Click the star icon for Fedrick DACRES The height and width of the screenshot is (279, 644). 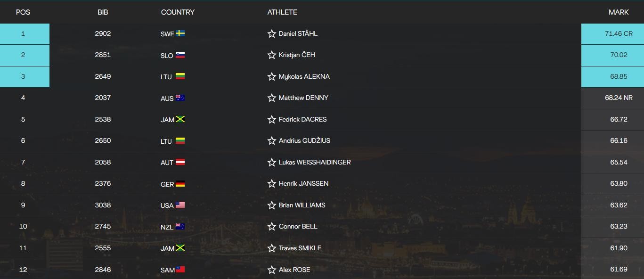click(x=271, y=120)
